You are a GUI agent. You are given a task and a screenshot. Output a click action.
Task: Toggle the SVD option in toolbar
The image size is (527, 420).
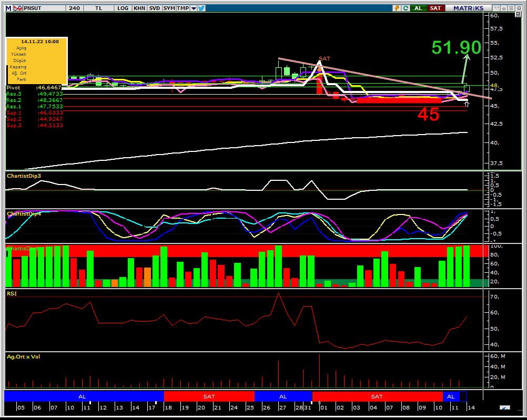(155, 8)
